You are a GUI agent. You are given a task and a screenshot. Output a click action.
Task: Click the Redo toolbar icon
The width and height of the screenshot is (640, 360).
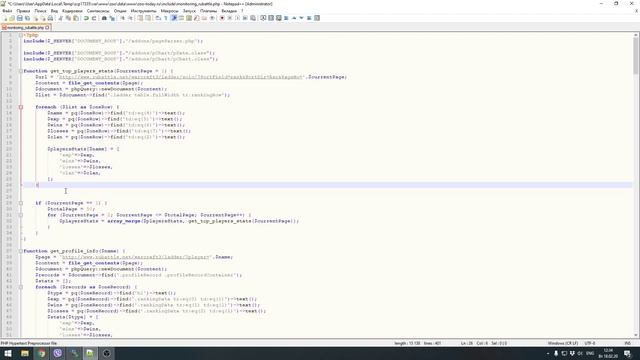[x=94, y=18]
